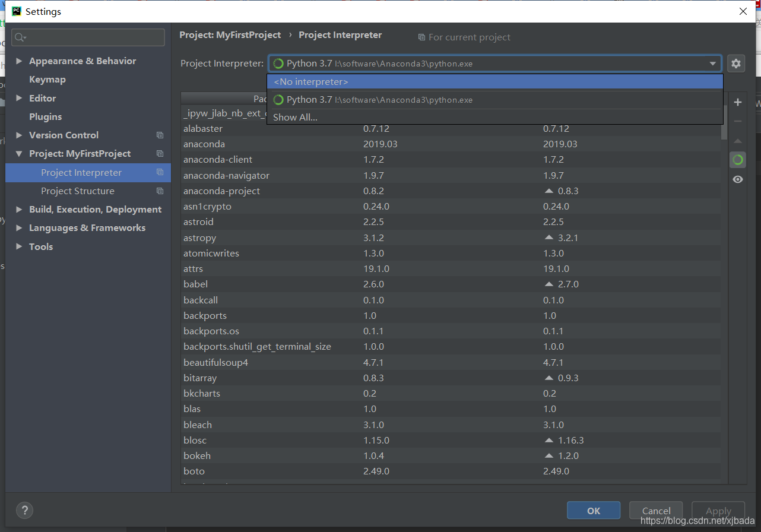Viewport: 761px width, 532px height.
Task: Expand the Version Control section
Action: (19, 135)
